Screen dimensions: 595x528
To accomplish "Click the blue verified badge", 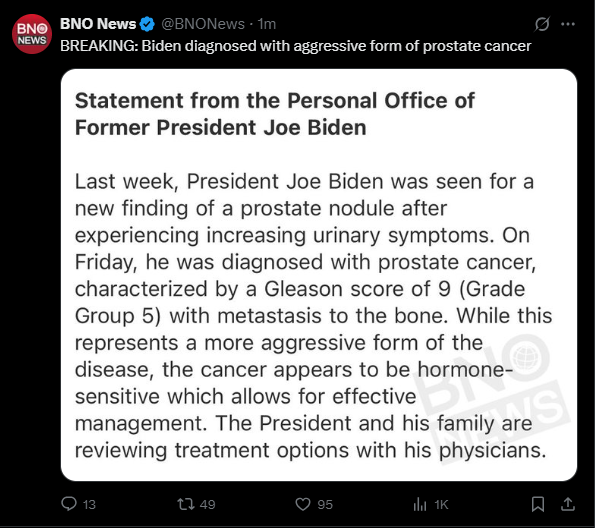I will (147, 24).
